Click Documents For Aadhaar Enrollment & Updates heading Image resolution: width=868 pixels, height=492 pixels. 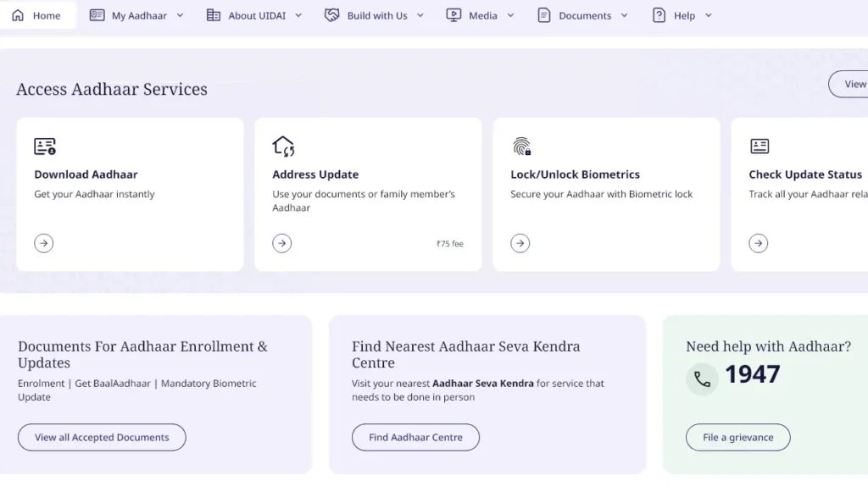click(142, 354)
